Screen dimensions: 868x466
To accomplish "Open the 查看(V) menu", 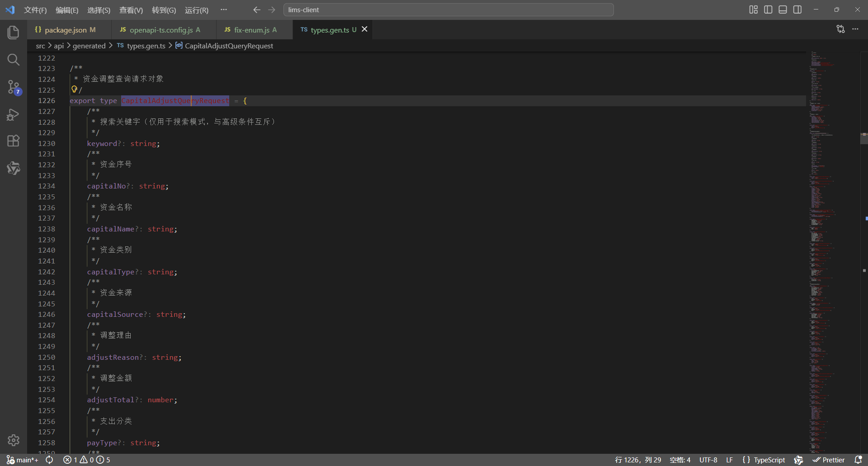I will pos(131,10).
